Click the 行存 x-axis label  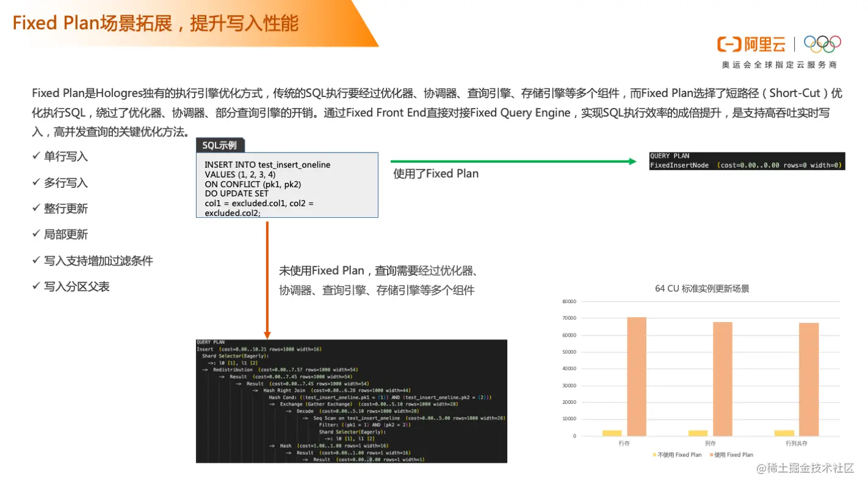624,443
